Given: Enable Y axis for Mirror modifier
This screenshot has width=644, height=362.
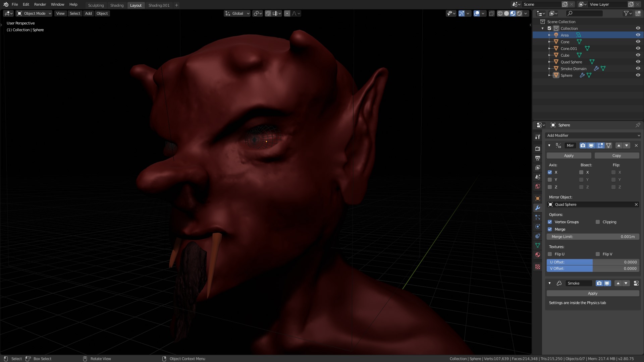Looking at the screenshot, I should pyautogui.click(x=550, y=180).
